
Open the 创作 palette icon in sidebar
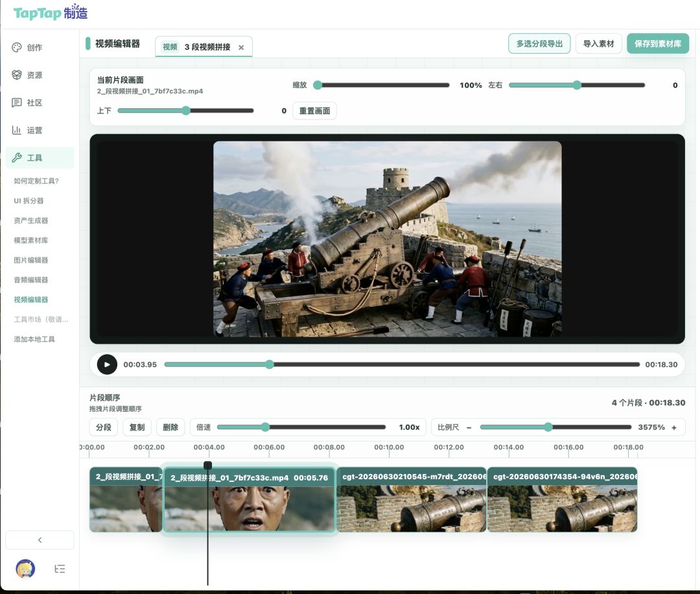[16, 47]
